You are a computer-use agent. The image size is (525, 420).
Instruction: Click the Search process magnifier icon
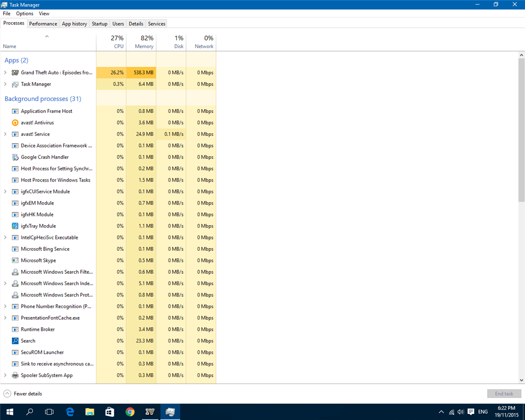pos(15,341)
